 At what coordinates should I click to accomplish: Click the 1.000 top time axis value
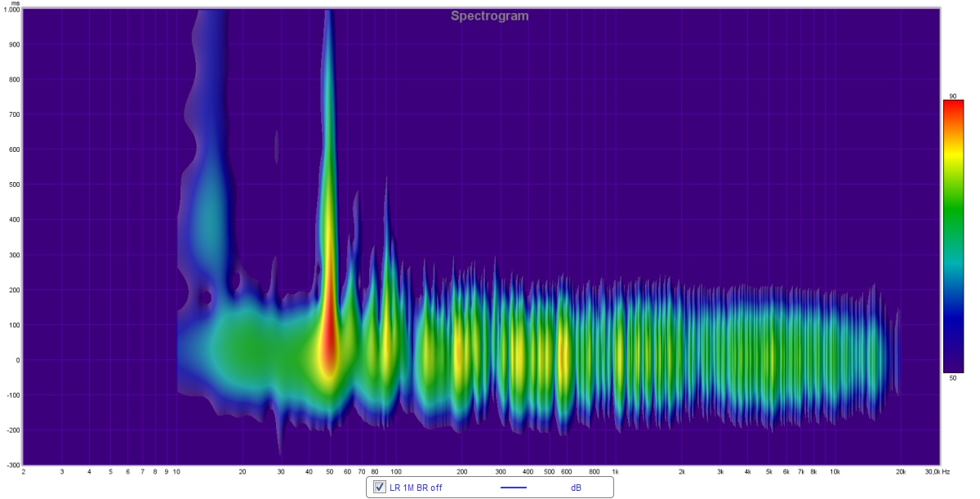11,11
